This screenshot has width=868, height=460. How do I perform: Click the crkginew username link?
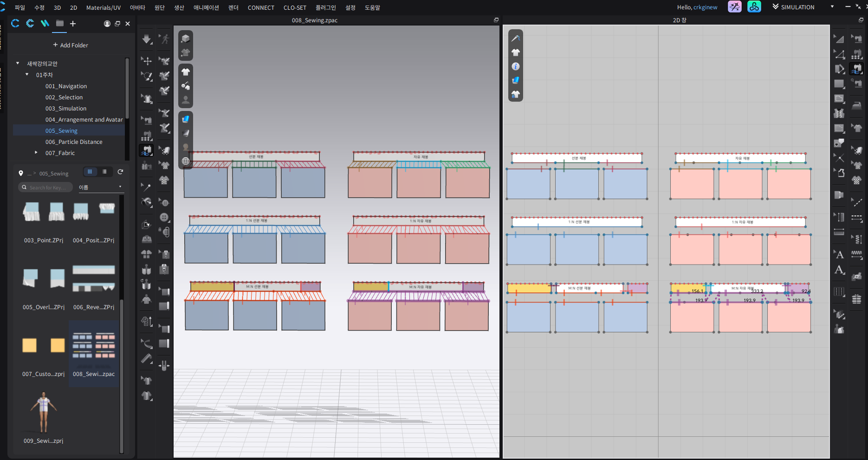tap(705, 7)
